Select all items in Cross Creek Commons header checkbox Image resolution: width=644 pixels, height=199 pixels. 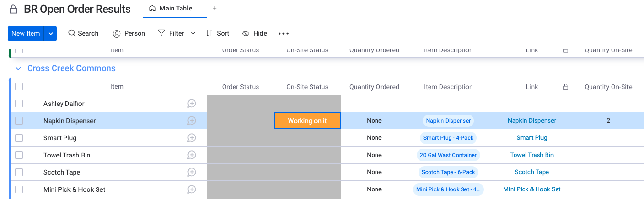(x=19, y=86)
